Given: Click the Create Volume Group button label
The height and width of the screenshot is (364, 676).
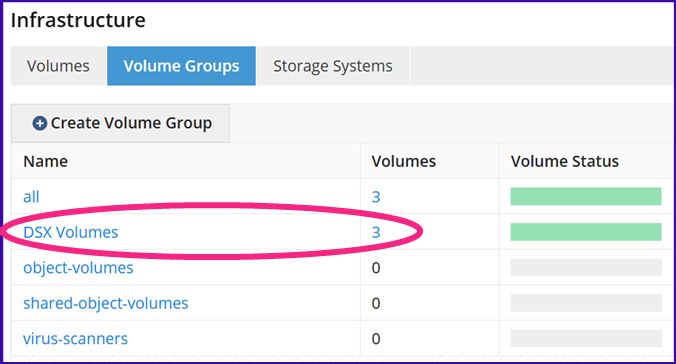Looking at the screenshot, I should 131,123.
